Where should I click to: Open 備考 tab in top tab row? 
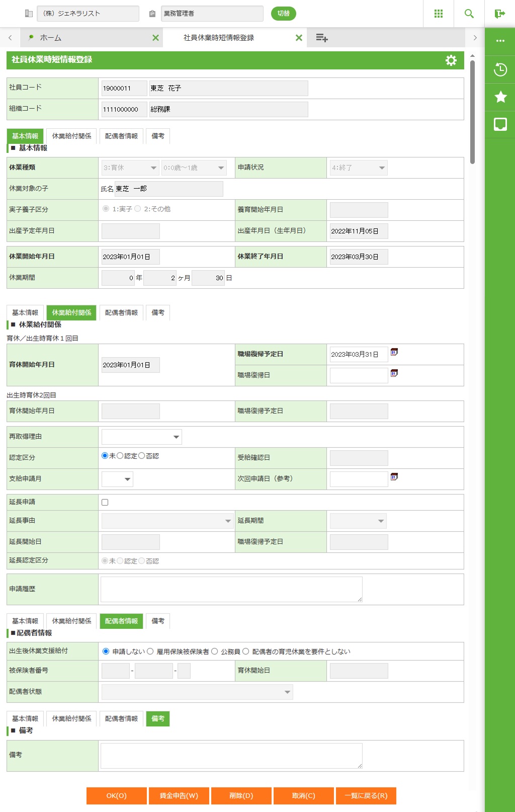[158, 136]
